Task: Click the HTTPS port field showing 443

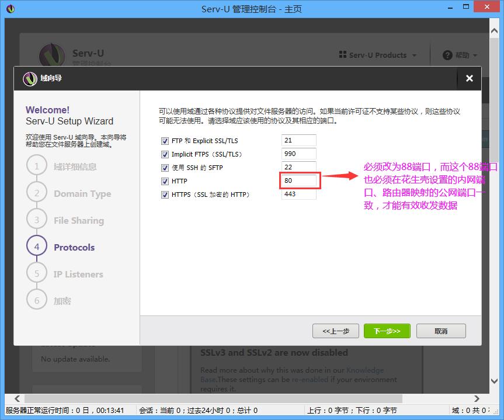Action: (x=299, y=195)
